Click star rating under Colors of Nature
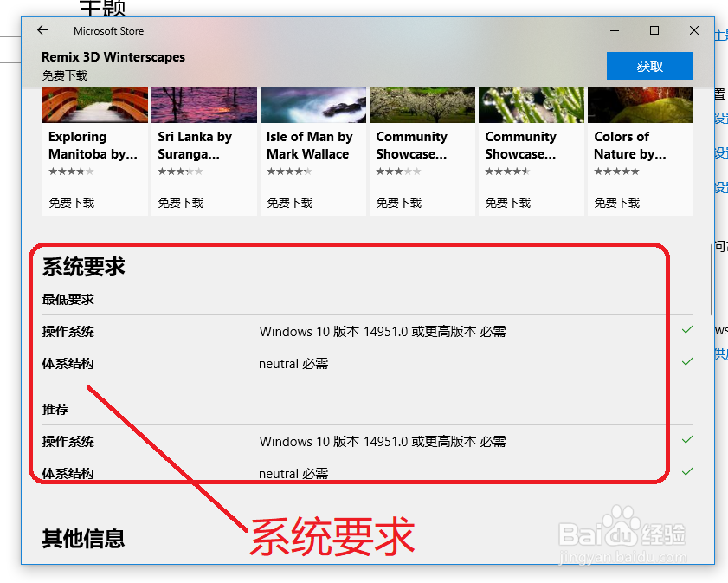Screen dimensions: 728x583 (616, 172)
